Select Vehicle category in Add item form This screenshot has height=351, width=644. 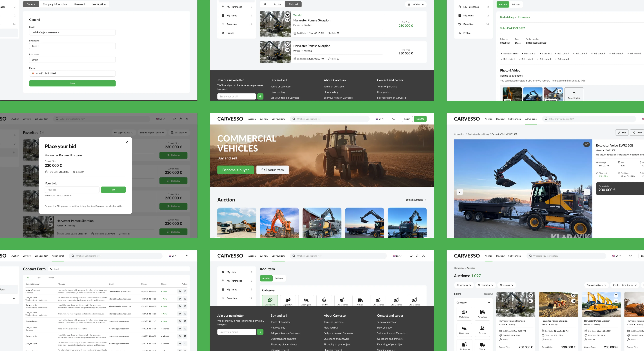(x=360, y=301)
